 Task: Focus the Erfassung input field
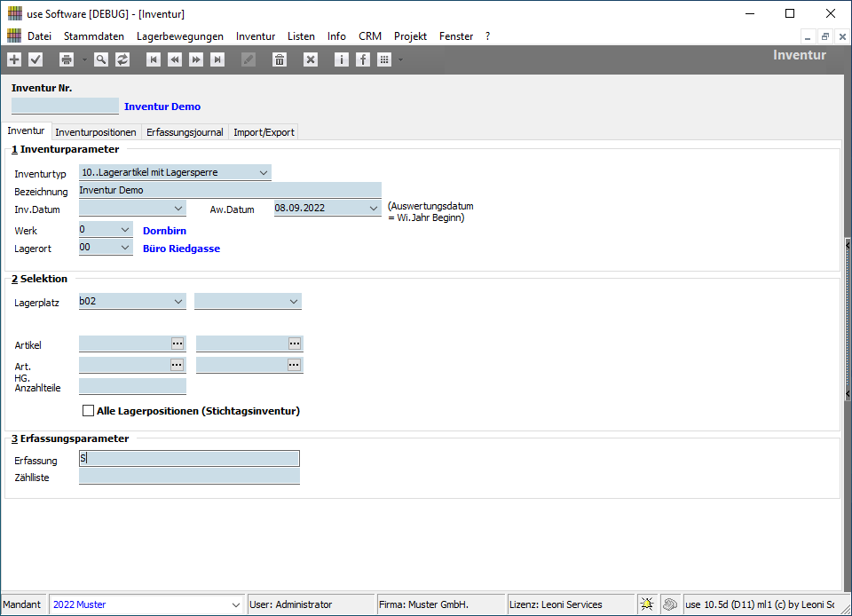tap(189, 459)
